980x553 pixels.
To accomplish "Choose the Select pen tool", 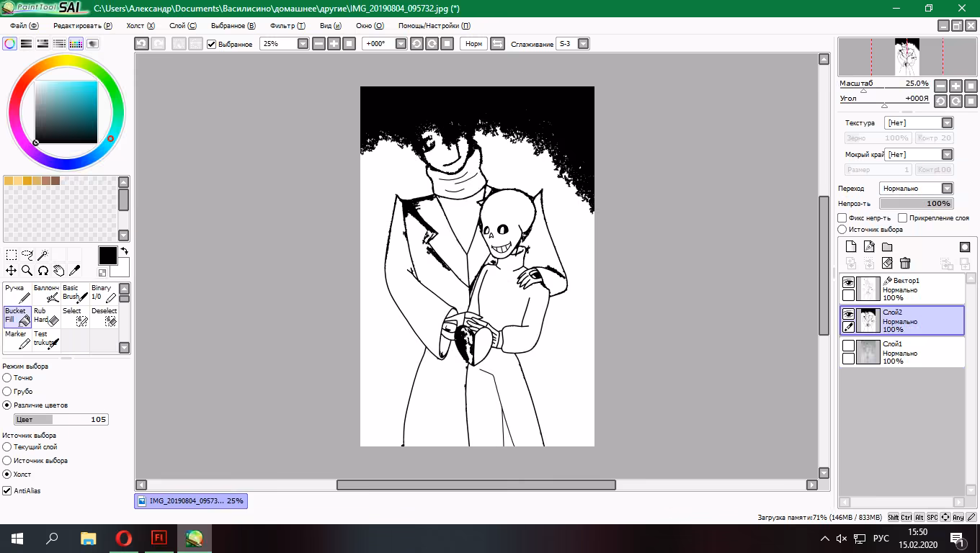I will click(x=75, y=317).
